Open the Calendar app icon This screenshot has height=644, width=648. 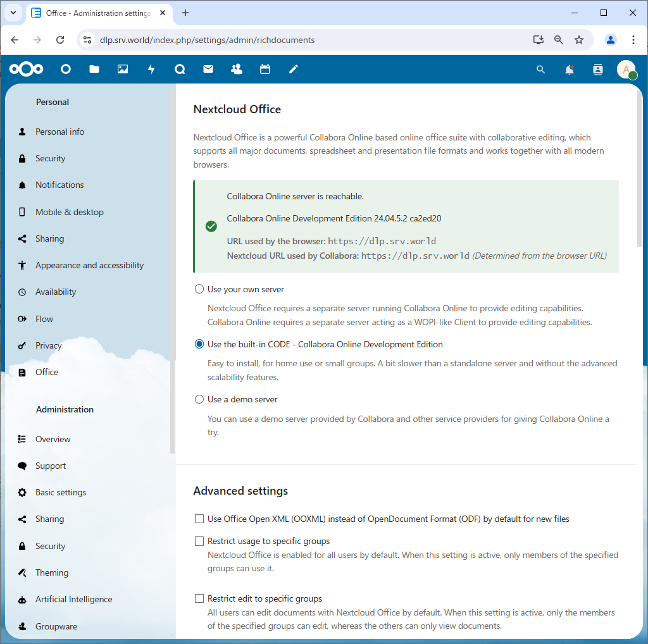265,69
